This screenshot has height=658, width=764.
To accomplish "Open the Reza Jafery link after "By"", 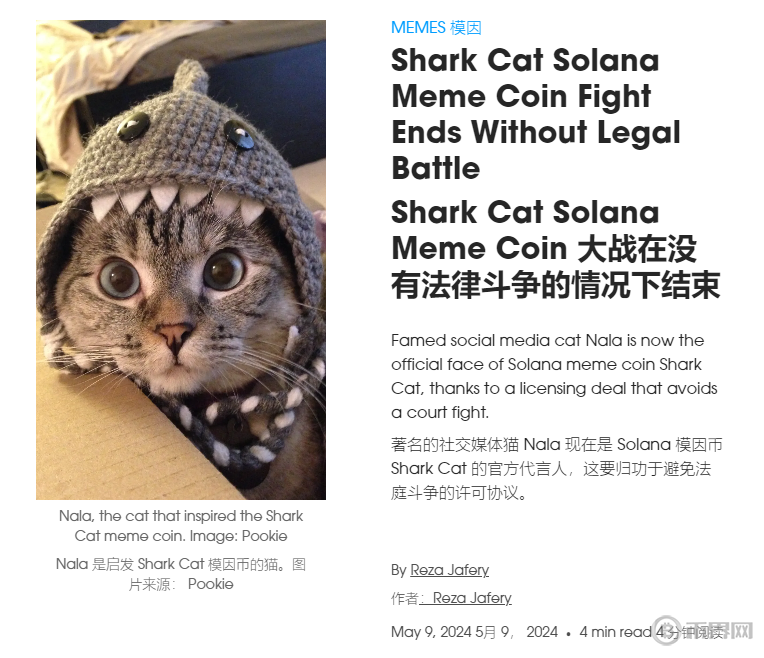I will (x=449, y=570).
